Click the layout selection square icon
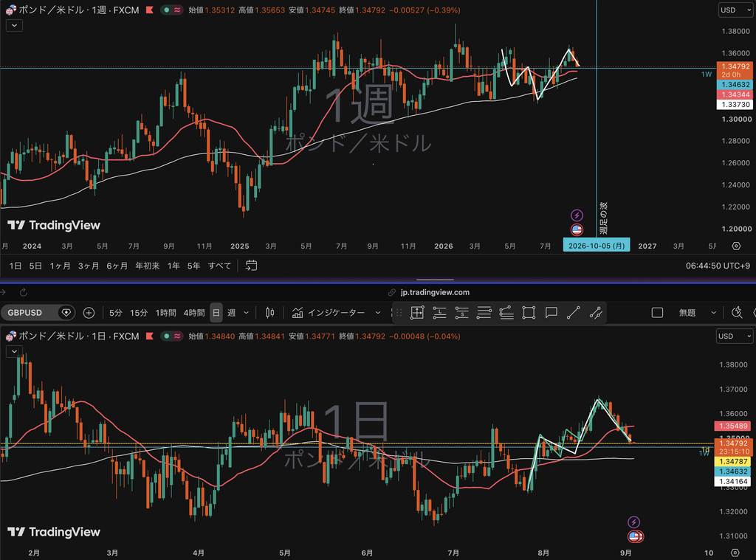Image resolution: width=756 pixels, height=560 pixels. (x=657, y=313)
